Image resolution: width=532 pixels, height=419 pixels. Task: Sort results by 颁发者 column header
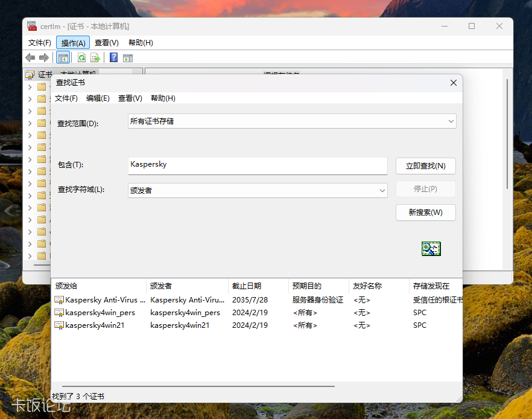(x=187, y=286)
